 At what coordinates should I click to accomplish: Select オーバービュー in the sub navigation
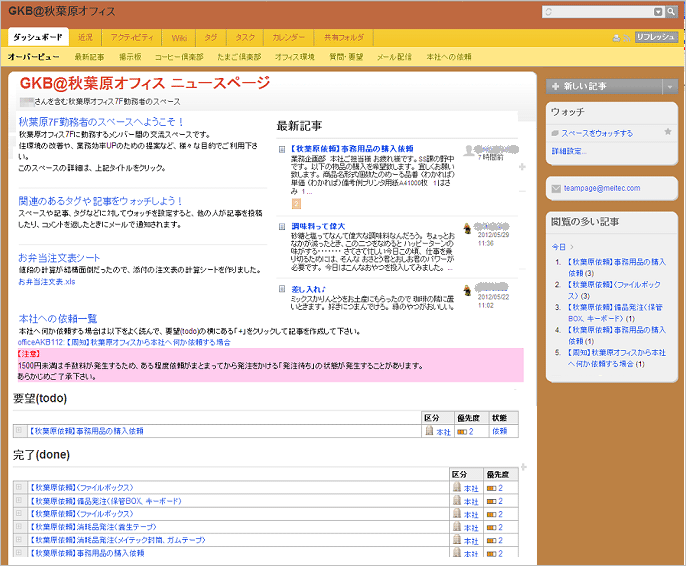tap(33, 57)
